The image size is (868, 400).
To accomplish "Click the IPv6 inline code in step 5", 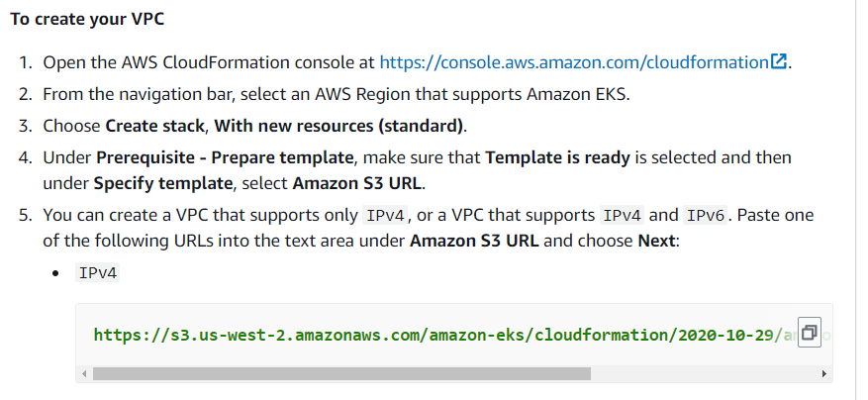I will (x=705, y=216).
